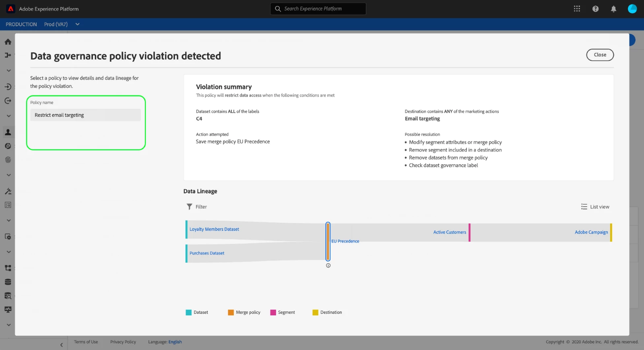Click the Active Customers segment node

pyautogui.click(x=450, y=232)
